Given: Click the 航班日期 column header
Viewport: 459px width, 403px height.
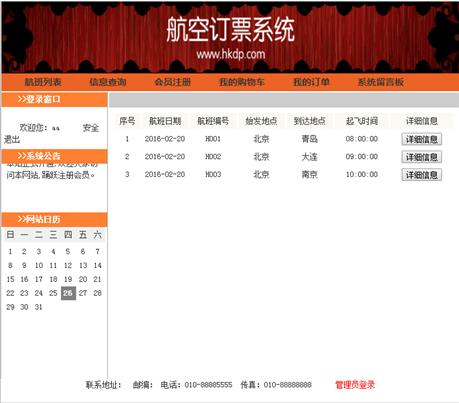Looking at the screenshot, I should (165, 121).
